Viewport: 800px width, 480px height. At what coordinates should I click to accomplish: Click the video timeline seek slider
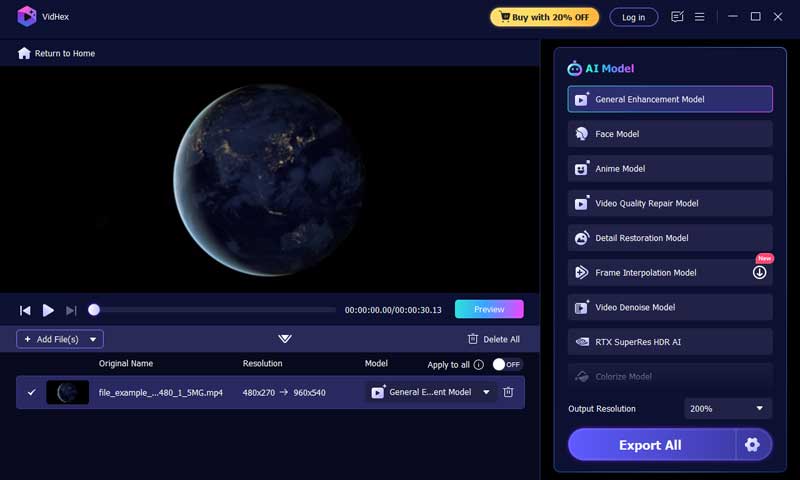click(x=215, y=310)
